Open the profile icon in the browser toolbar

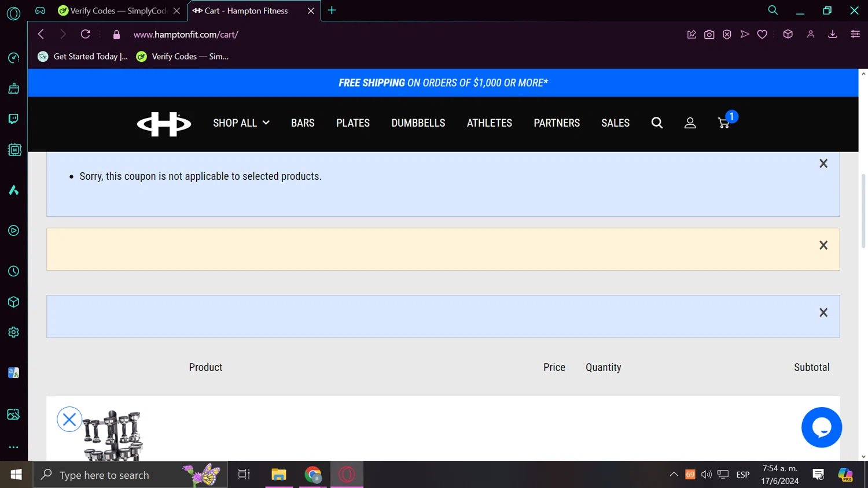811,35
